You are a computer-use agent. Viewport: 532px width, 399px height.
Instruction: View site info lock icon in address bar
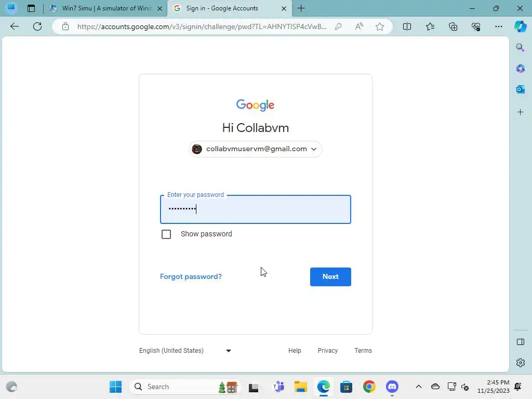[x=65, y=26]
